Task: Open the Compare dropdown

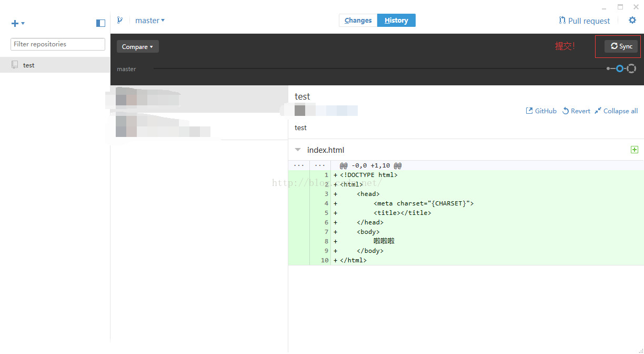Action: click(x=137, y=46)
